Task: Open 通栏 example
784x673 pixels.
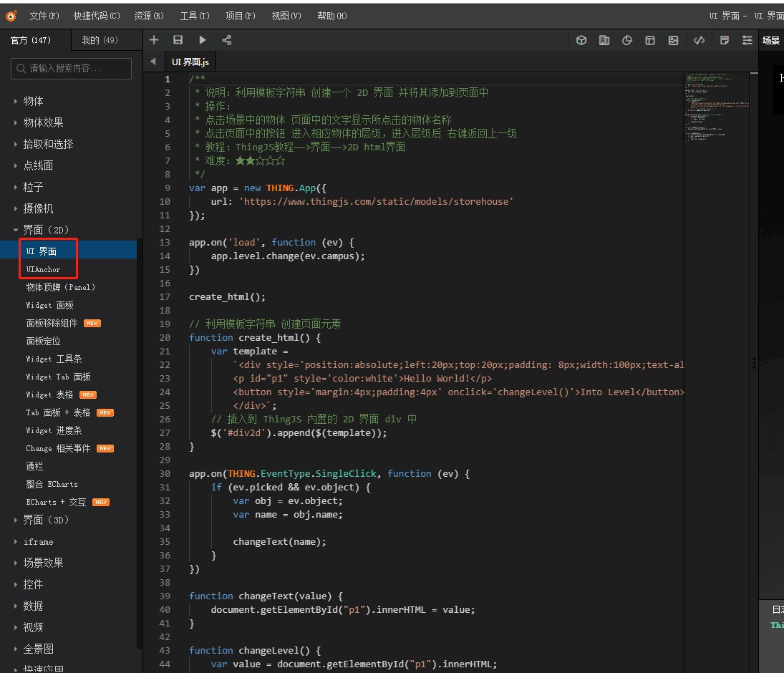Action: [x=34, y=467]
